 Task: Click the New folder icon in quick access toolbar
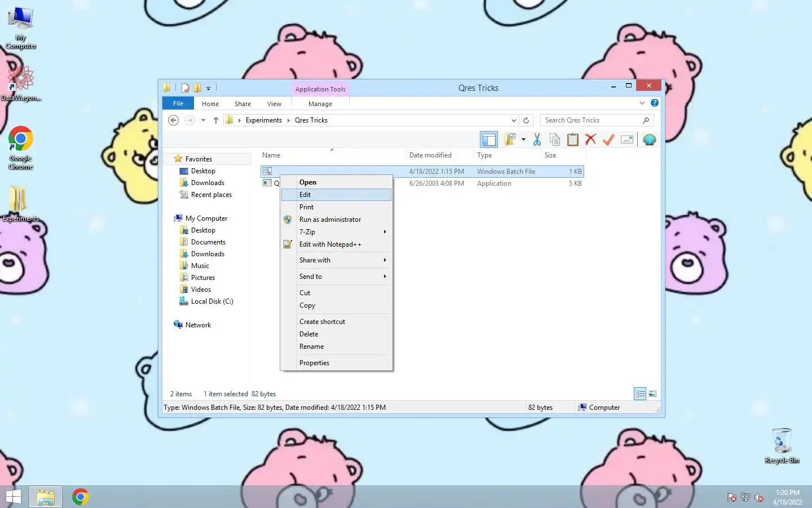click(x=197, y=88)
